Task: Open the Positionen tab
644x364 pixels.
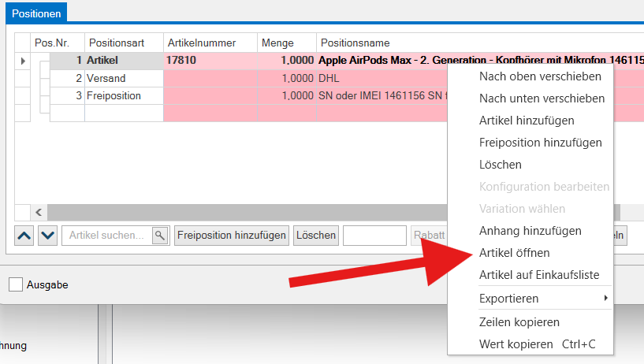Action: click(36, 12)
